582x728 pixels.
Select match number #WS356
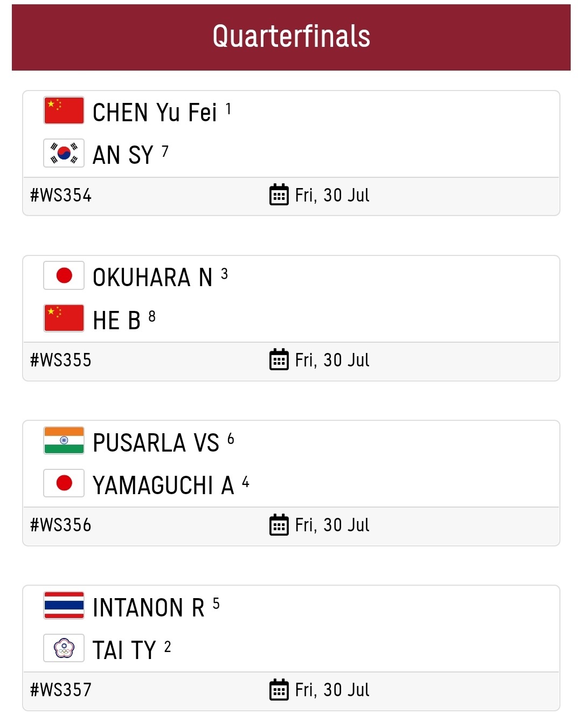[x=61, y=525]
